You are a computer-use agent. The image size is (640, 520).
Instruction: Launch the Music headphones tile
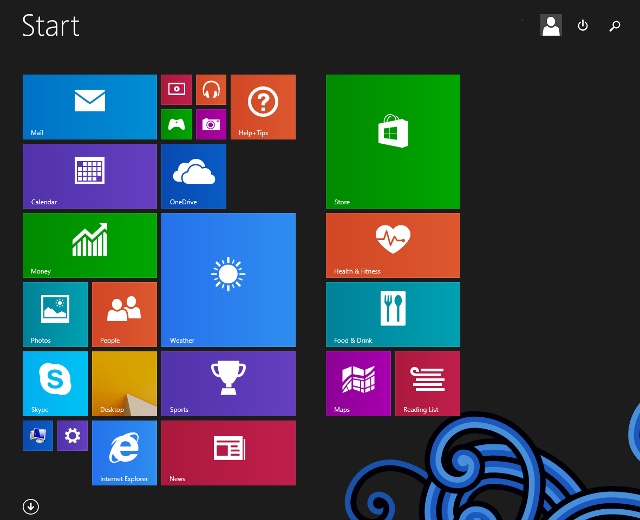pyautogui.click(x=211, y=90)
